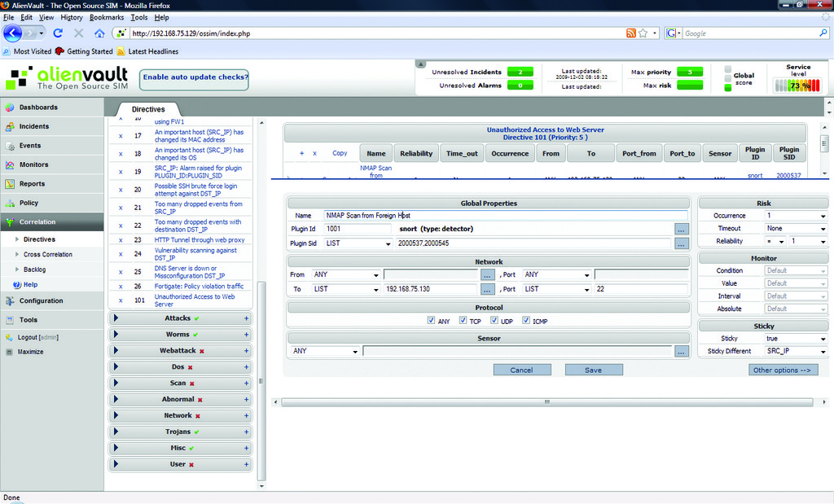Viewport: 834px width, 504px height.
Task: Select Cross Correlation in sidebar
Action: coord(48,254)
